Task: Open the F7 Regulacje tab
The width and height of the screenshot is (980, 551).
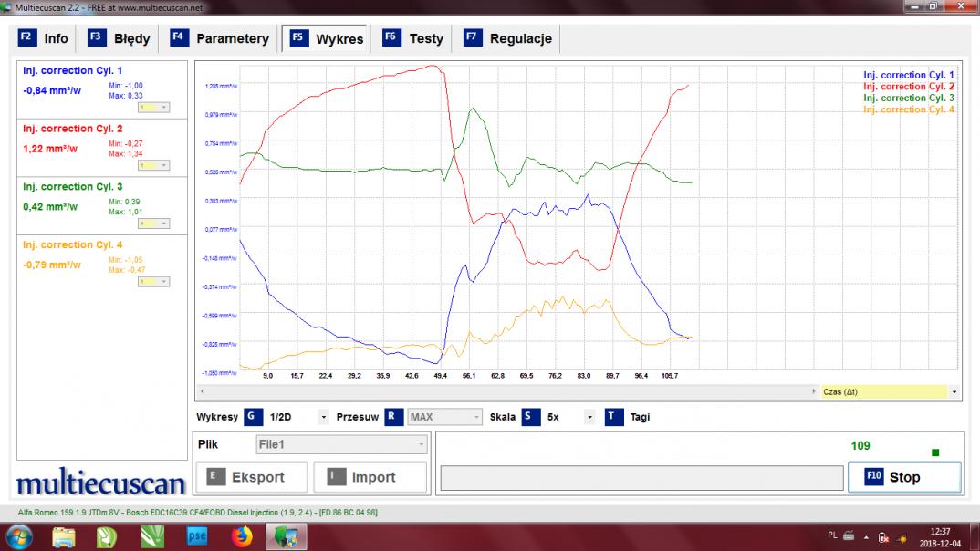Action: click(508, 38)
